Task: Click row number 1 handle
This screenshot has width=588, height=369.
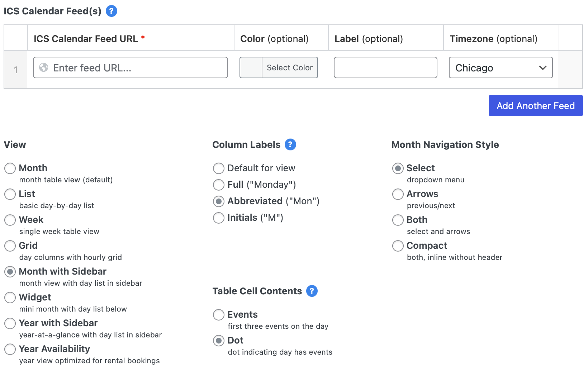Action: [x=16, y=70]
